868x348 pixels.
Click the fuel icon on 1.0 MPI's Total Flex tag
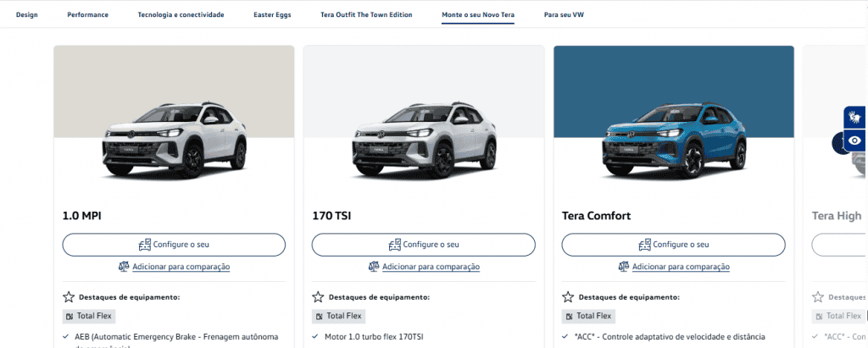(70, 316)
